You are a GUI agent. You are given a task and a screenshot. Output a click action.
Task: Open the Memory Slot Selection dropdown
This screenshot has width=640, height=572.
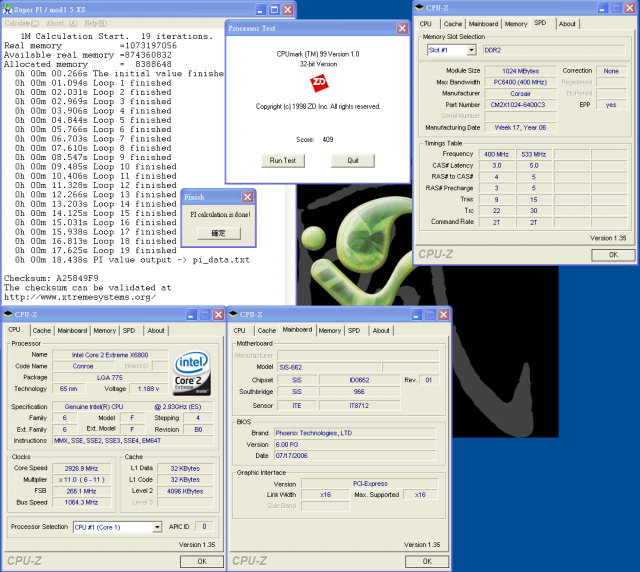point(471,50)
